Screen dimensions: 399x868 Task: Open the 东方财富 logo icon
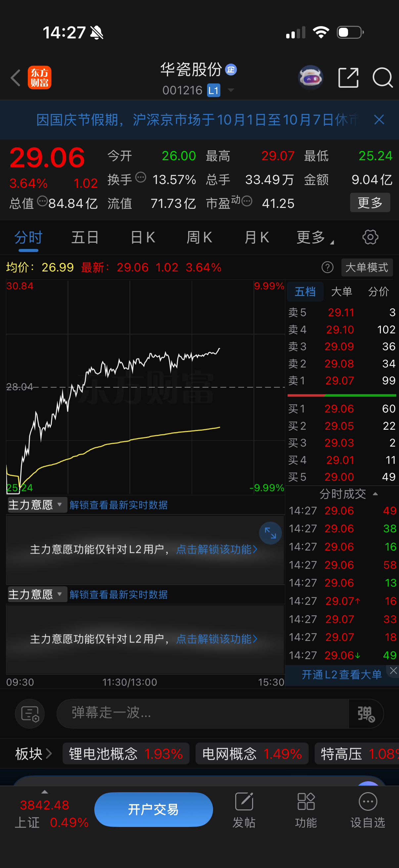pos(39,77)
